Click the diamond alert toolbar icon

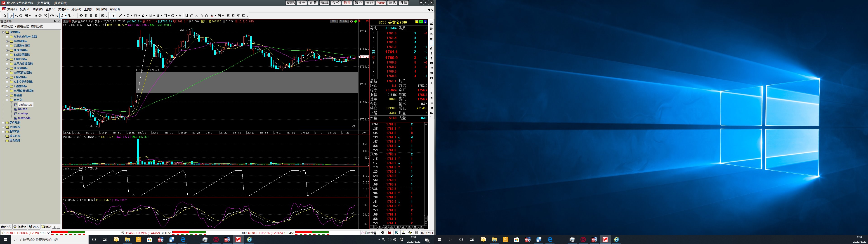pos(40,16)
